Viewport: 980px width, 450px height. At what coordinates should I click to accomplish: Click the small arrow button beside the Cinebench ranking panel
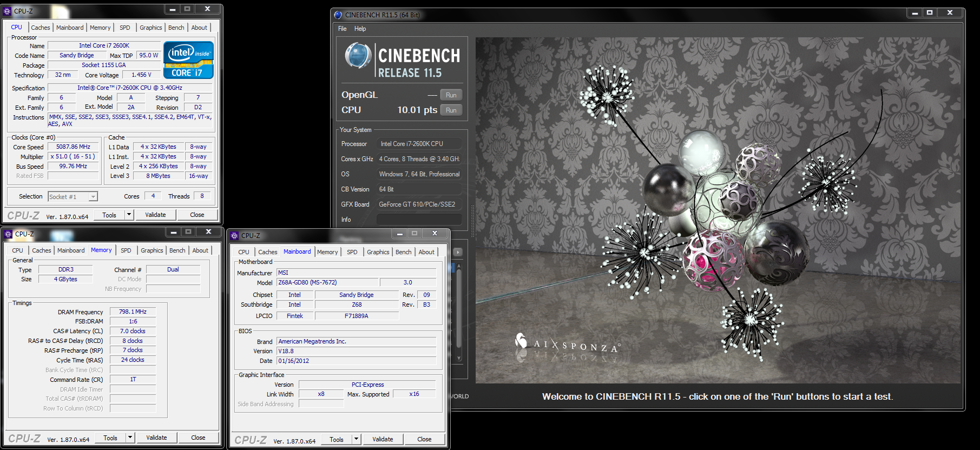tap(458, 252)
